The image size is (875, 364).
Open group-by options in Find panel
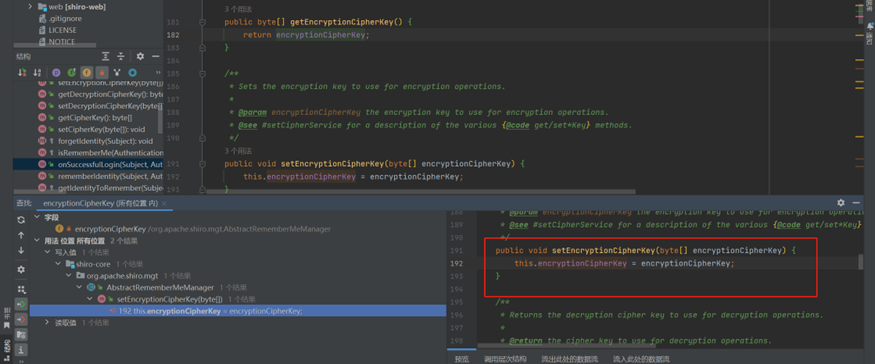(x=21, y=289)
